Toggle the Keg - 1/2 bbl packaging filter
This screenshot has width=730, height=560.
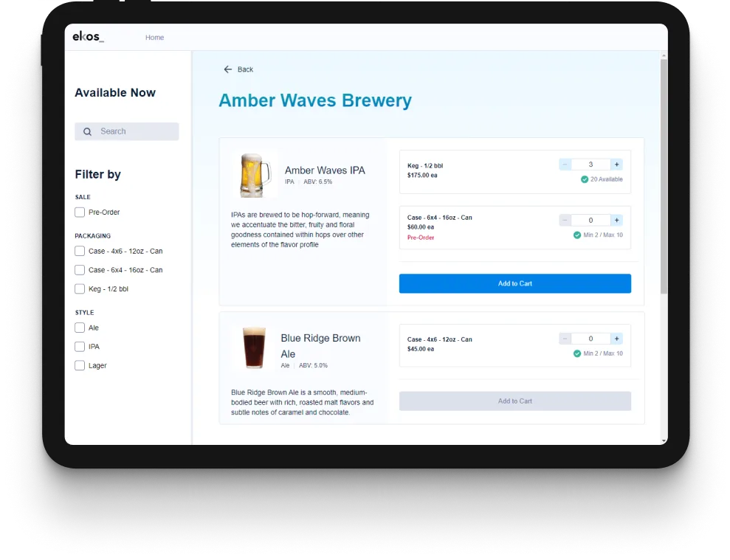[x=80, y=289]
